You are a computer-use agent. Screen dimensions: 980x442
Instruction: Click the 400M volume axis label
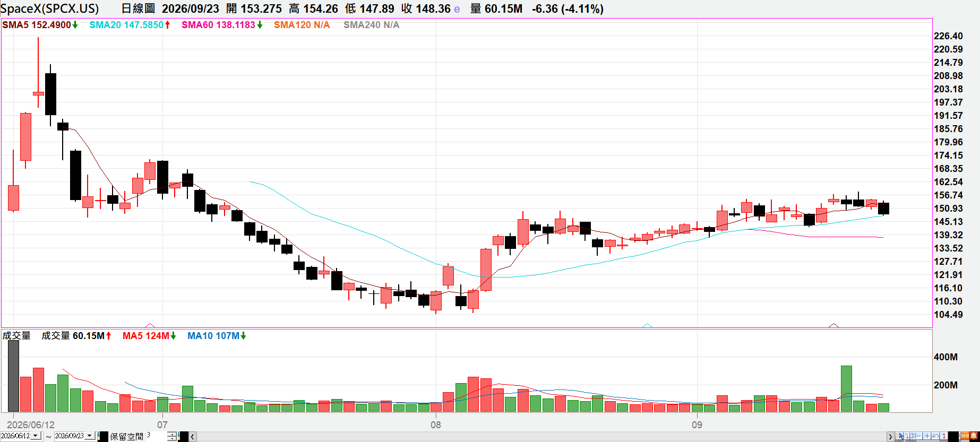tap(946, 357)
